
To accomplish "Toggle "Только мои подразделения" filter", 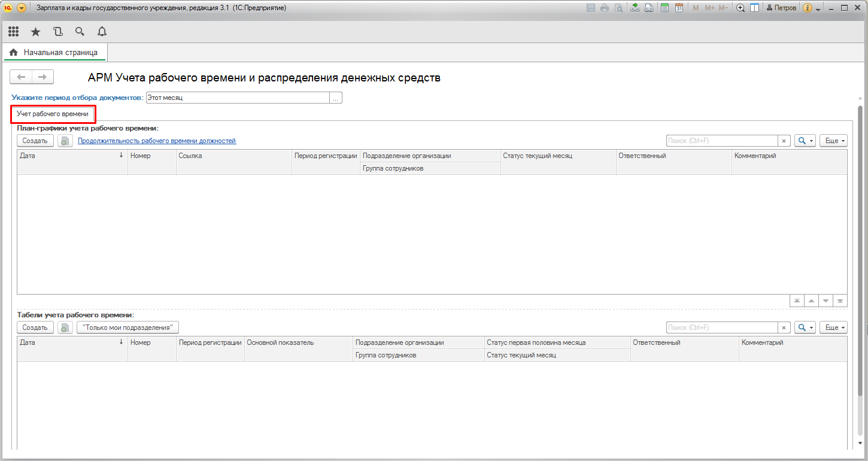I will click(x=128, y=327).
